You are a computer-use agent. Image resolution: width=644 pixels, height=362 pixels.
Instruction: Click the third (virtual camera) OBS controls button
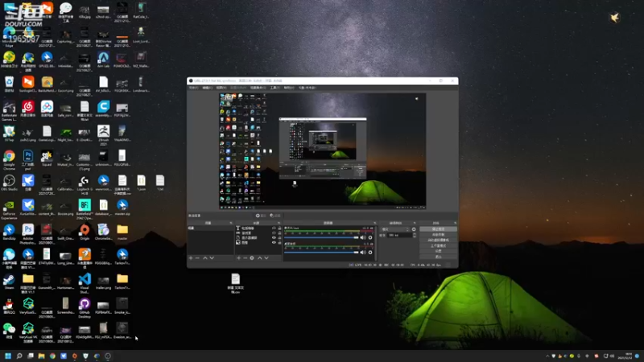pyautogui.click(x=438, y=240)
